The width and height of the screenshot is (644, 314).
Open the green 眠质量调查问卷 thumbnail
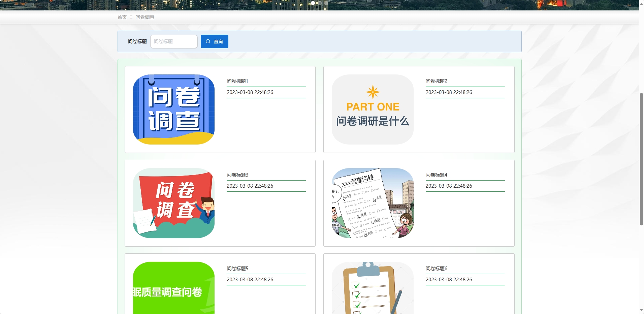(174, 288)
